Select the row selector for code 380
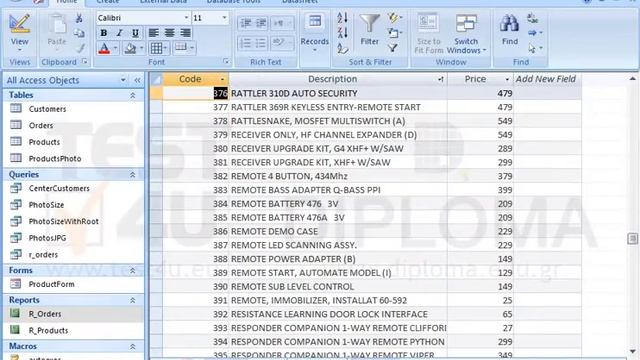The height and width of the screenshot is (360, 640). pyautogui.click(x=156, y=149)
